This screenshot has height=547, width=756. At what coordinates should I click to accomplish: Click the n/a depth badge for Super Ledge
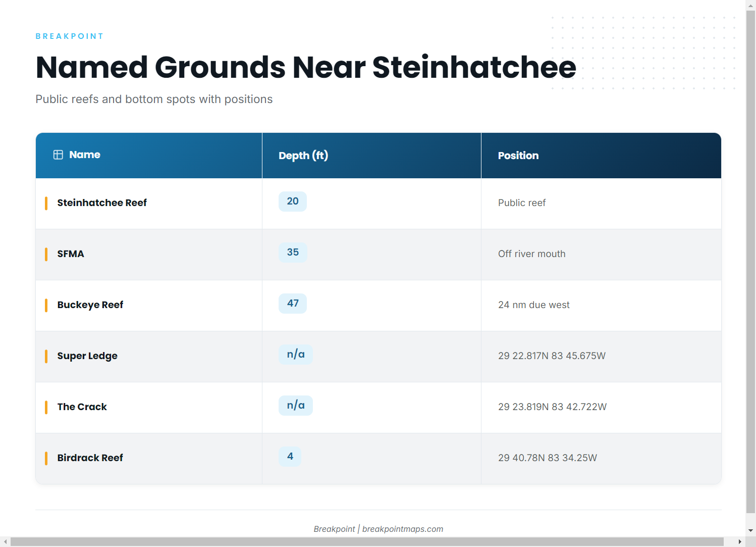point(296,354)
